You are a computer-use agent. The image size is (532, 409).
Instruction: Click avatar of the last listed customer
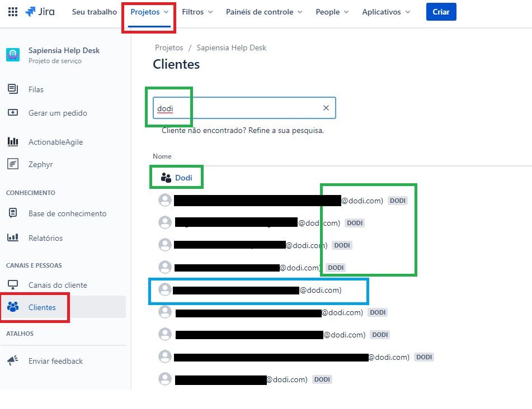[x=165, y=379]
